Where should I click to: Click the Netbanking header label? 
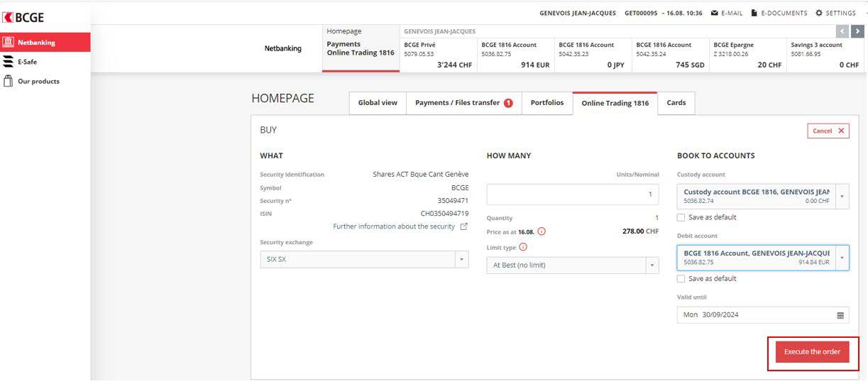point(283,48)
